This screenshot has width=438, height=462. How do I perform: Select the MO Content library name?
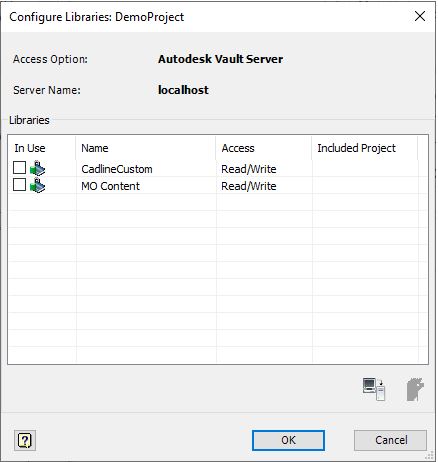(x=111, y=186)
